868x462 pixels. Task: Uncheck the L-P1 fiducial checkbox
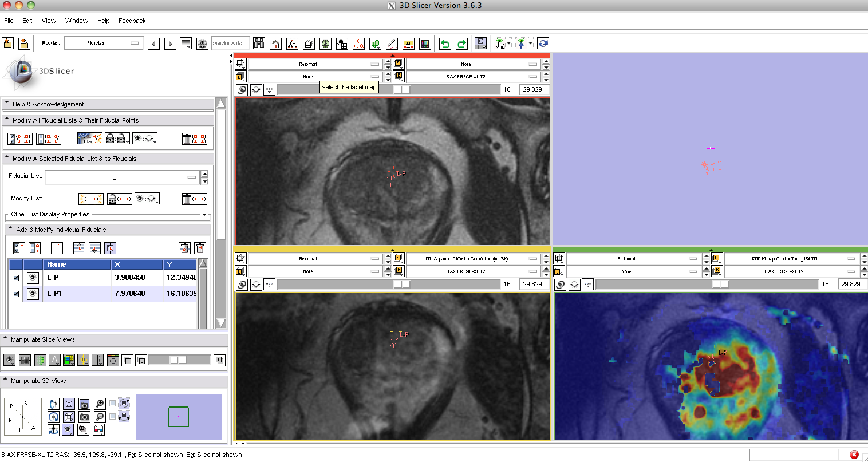coord(16,294)
